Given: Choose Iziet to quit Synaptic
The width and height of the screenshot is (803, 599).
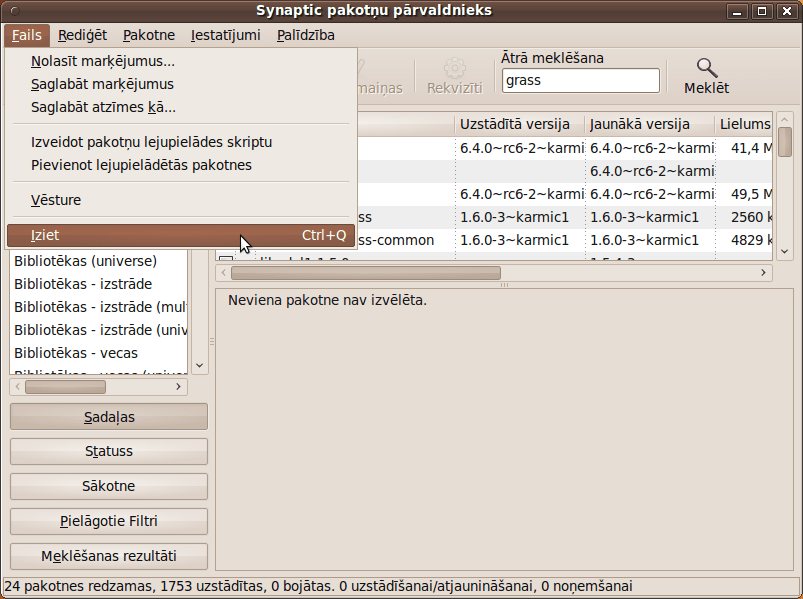Looking at the screenshot, I should tap(181, 235).
